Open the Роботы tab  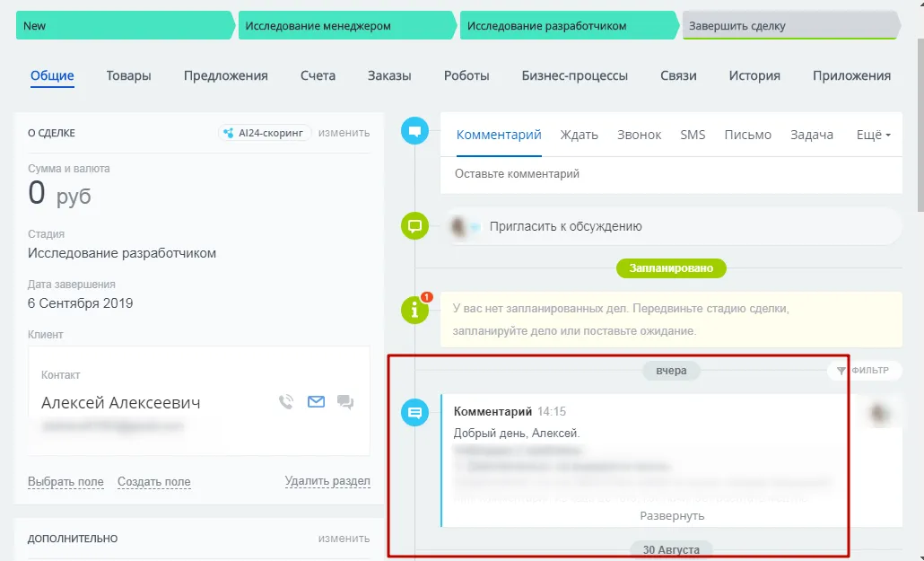(466, 75)
